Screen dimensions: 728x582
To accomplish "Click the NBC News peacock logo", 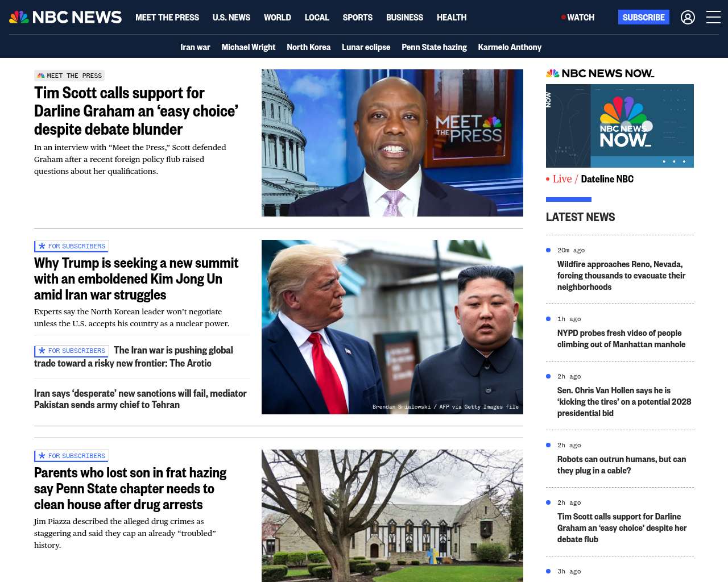I will 65,17.
